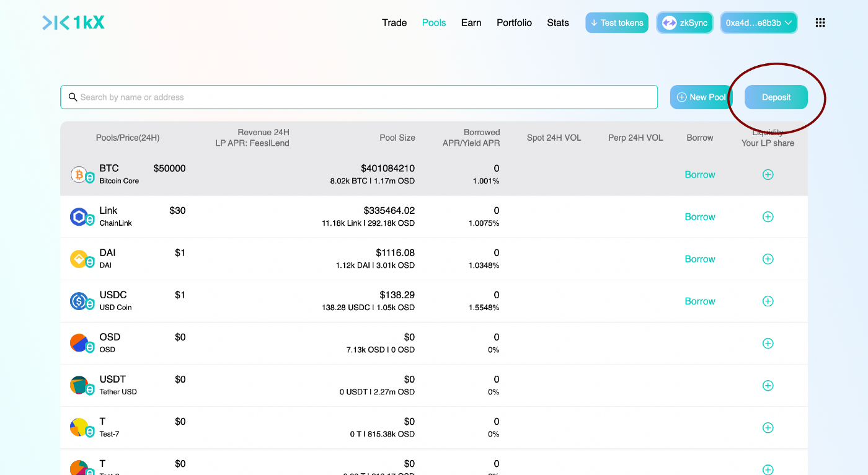868x475 pixels.
Task: Click the Your LP share column header
Action: click(768, 143)
